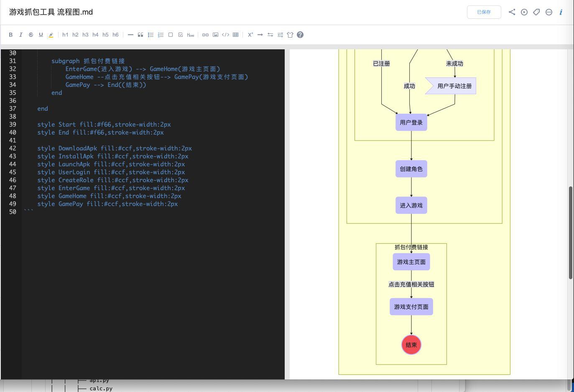Screen dimensions: 574x392
Task: Click the 已保存 saved button
Action: 484,12
